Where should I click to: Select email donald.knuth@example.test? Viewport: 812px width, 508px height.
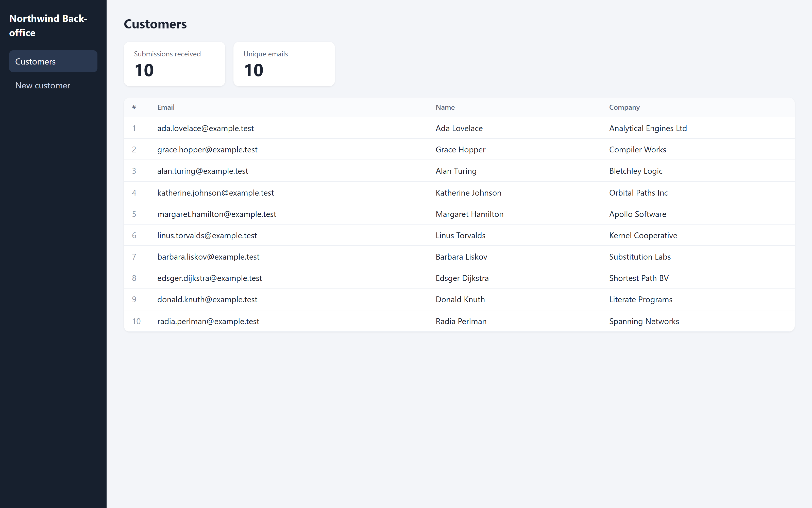[207, 299]
